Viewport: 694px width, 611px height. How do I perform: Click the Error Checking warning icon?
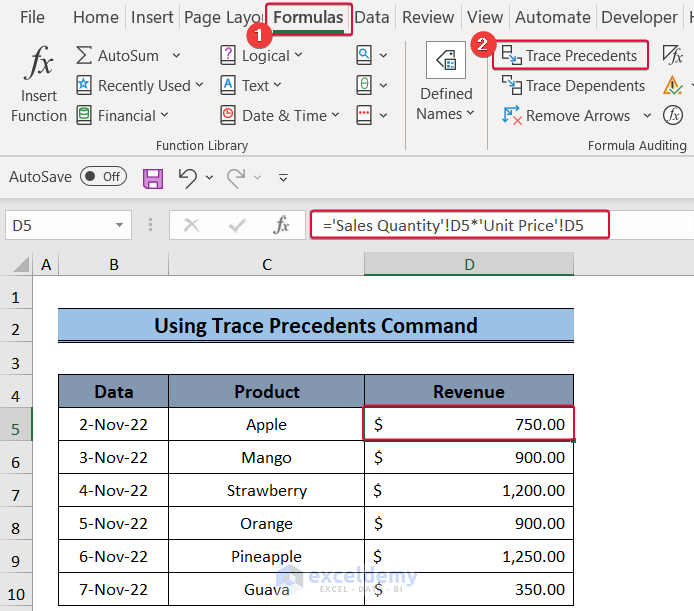point(672,85)
